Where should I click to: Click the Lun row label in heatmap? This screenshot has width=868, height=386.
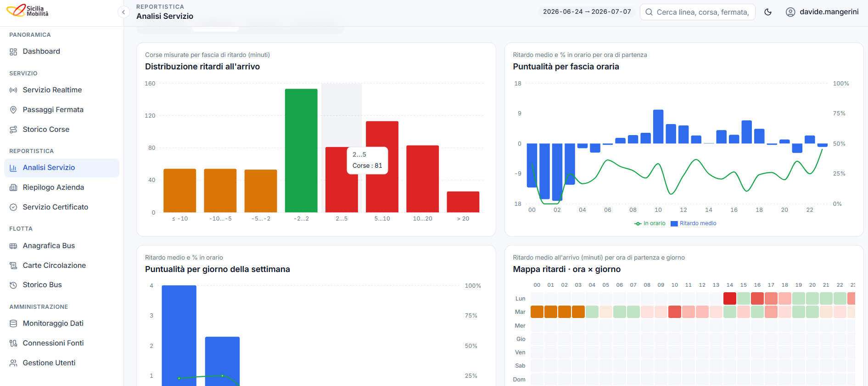[x=520, y=299]
